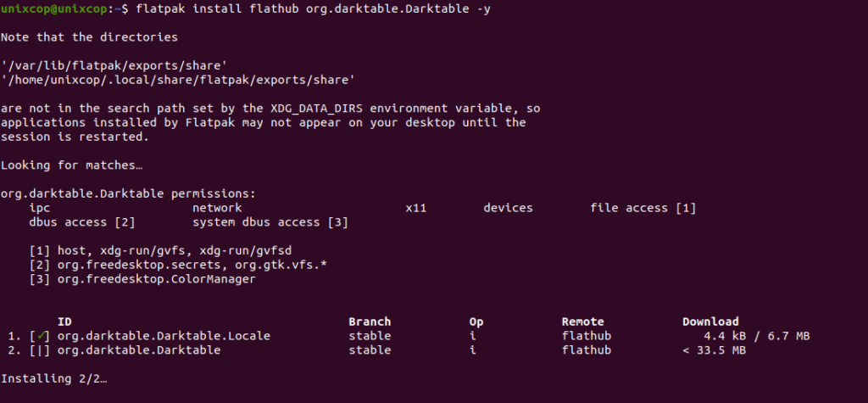Click the row number '1.' in the table
The width and height of the screenshot is (868, 403).
14,336
